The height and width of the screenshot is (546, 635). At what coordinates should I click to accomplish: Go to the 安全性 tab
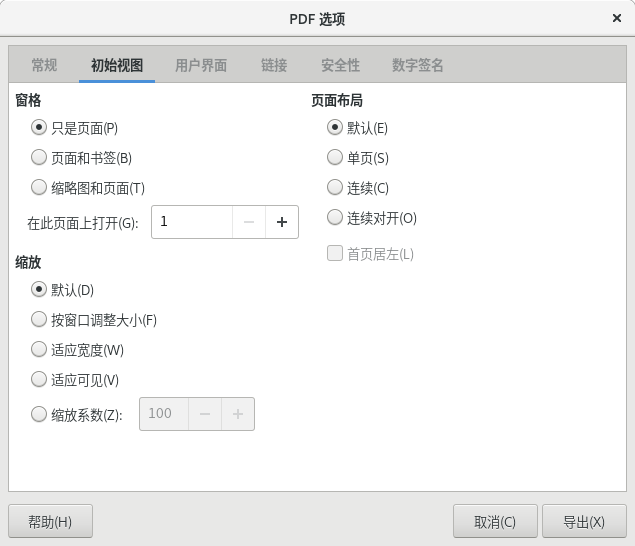click(341, 65)
